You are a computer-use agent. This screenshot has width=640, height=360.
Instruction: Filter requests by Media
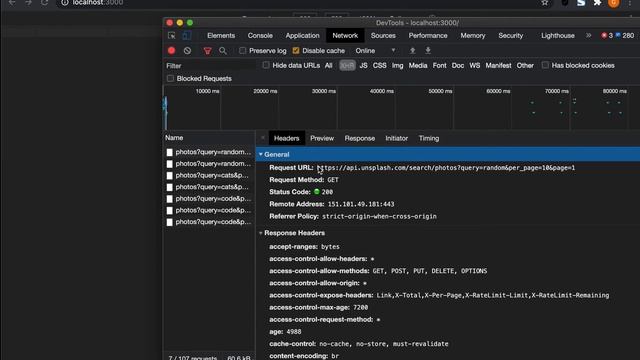coord(418,65)
